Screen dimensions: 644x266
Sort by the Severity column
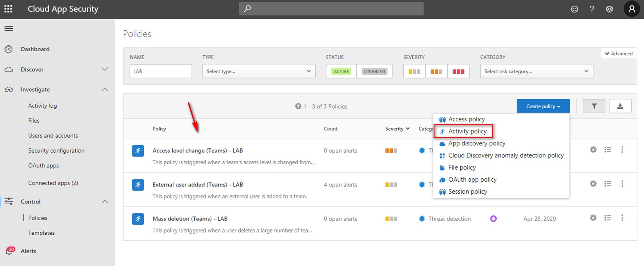pos(397,129)
